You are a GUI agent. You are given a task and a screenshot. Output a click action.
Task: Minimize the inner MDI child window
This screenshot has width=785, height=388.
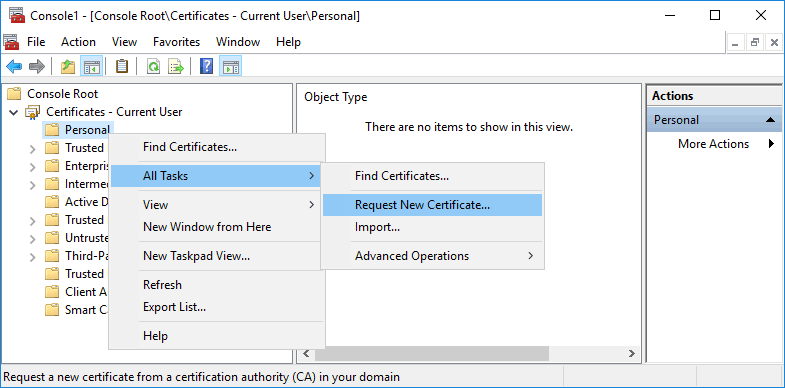pyautogui.click(x=736, y=43)
